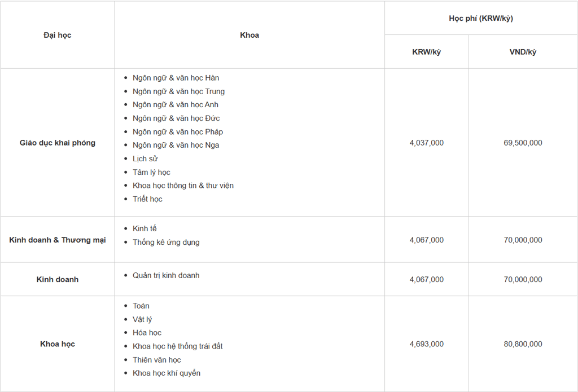Image resolution: width=578 pixels, height=392 pixels.
Task: Click the 4,037,000 tuition value
Action: click(426, 143)
